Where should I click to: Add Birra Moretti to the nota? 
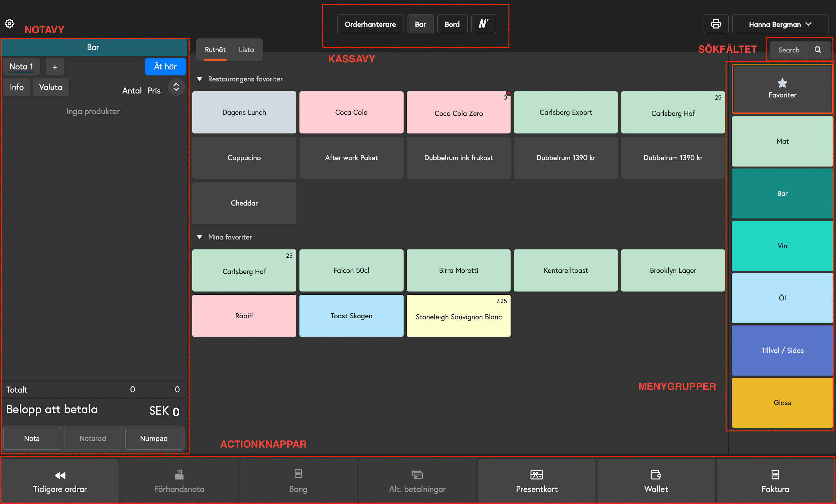point(459,271)
